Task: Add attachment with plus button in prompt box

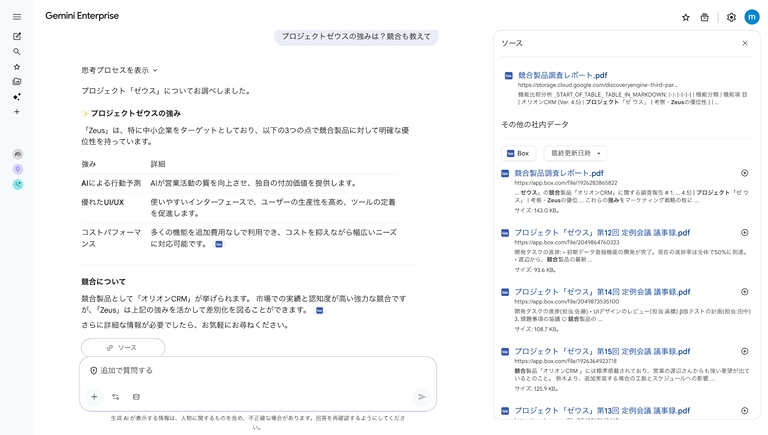Action: pos(94,397)
